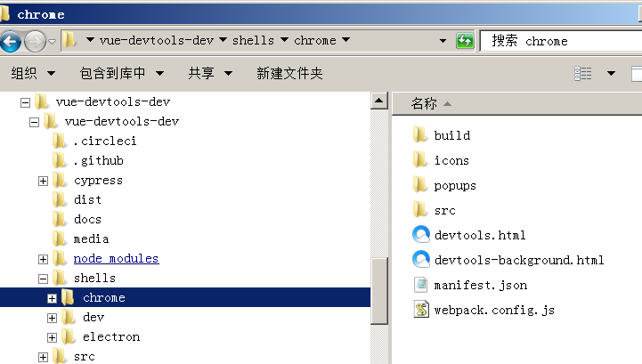Viewport: 642px width, 364px height.
Task: Click chrome in the address breadcrumb
Action: coord(315,41)
